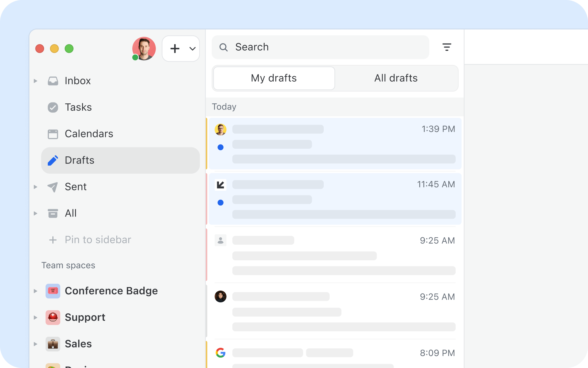Expand the Inbox folder tree
588x368 pixels.
(x=36, y=81)
